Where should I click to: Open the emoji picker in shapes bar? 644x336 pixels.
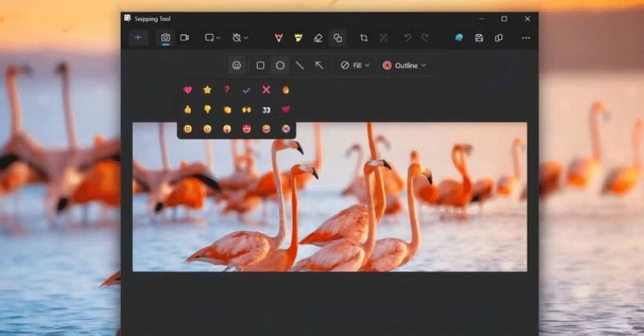click(x=237, y=65)
